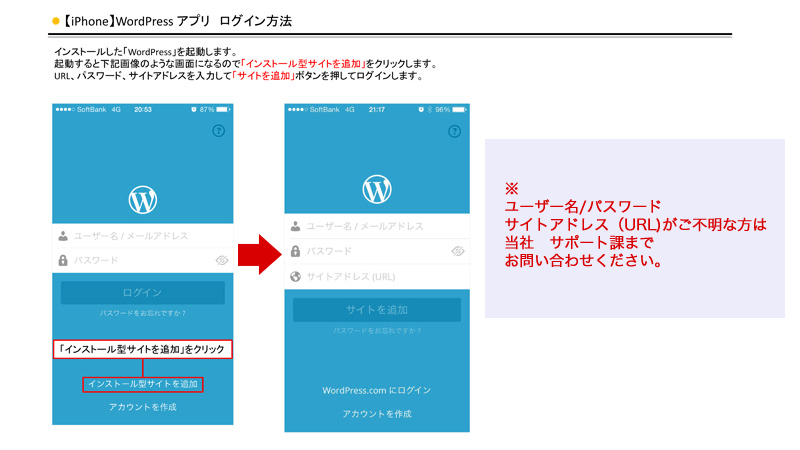
Task: Click globe icon beside site address field
Action: coord(295,277)
